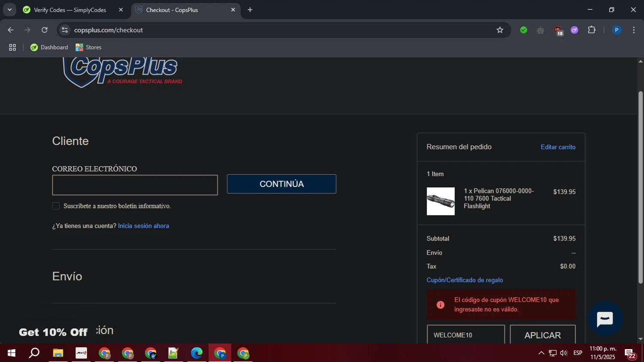This screenshot has width=644, height=362.
Task: Bookmark this page with the star icon
Action: click(x=500, y=30)
